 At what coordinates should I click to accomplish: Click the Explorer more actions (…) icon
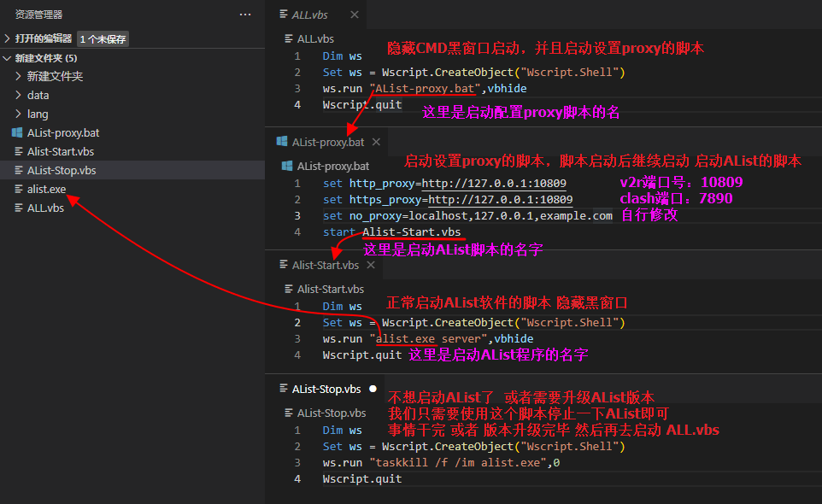(x=245, y=14)
